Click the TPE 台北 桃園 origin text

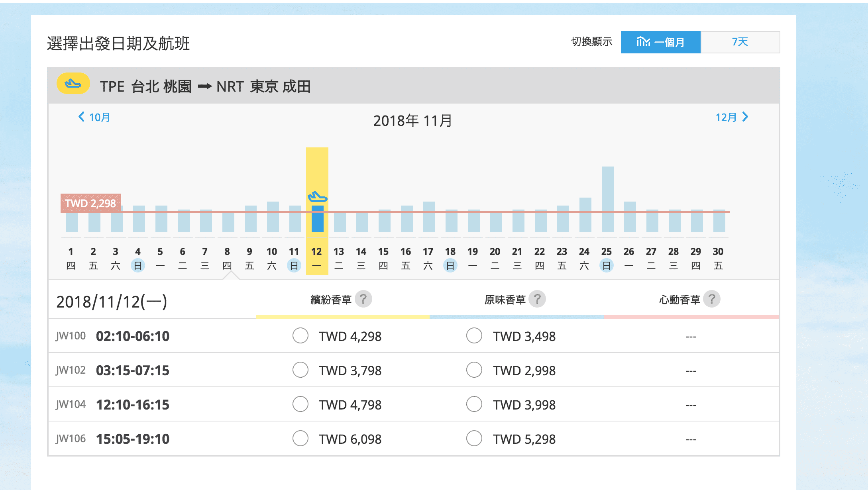pos(145,86)
